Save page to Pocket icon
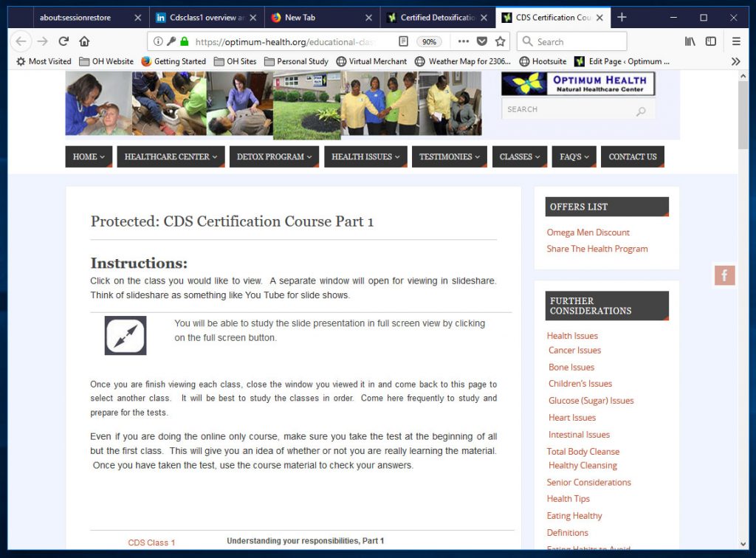This screenshot has height=558, width=756. point(481,41)
